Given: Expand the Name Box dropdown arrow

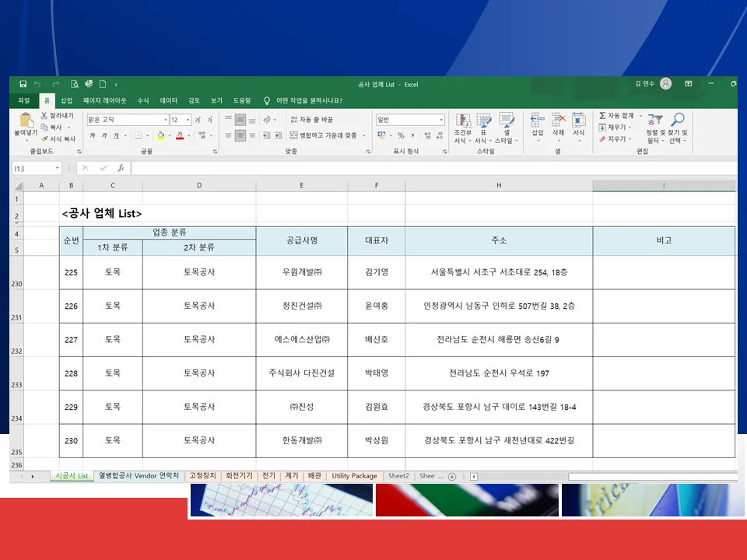Looking at the screenshot, I should click(57, 168).
